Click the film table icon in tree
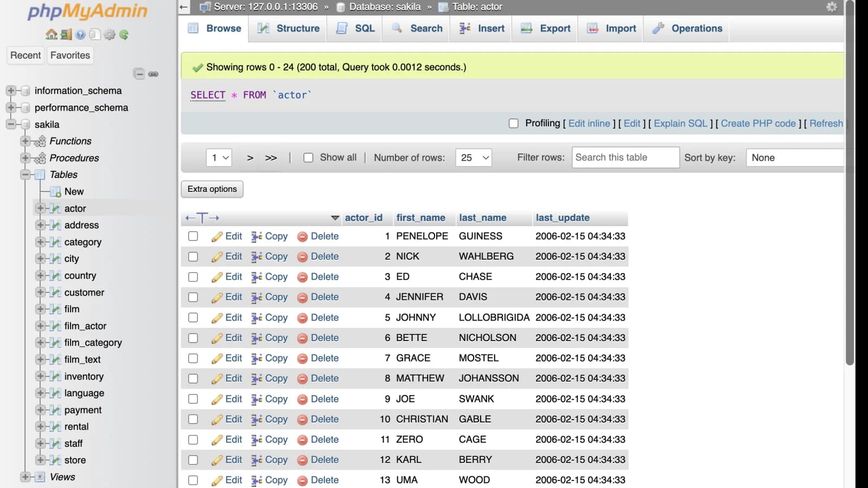This screenshot has width=868, height=488. click(x=55, y=309)
